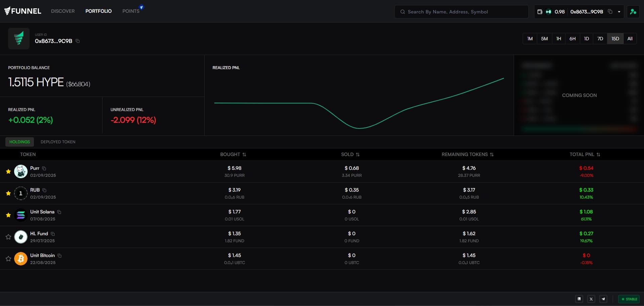Select the All time range button
Screen dimensions: 644x306
630,39
